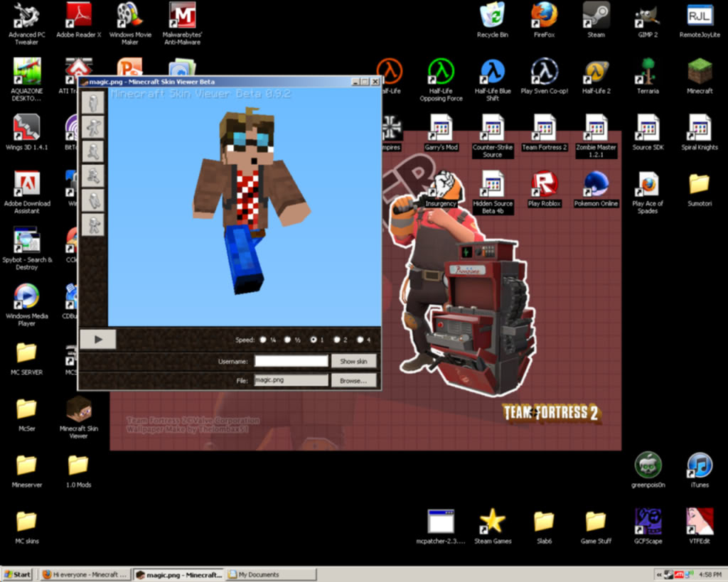Screen dimensions: 728x582
Task: Set animation speed to 4
Action: click(360, 340)
